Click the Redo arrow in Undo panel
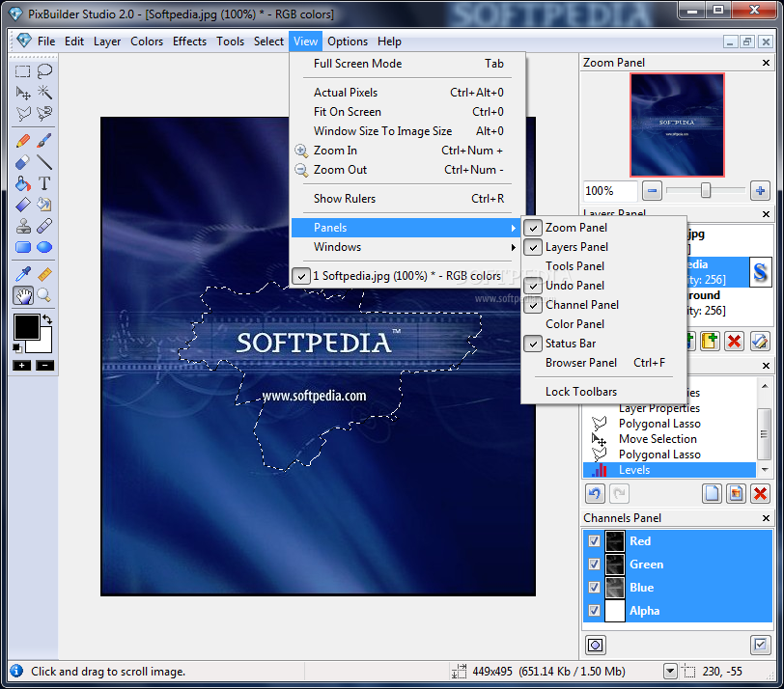The height and width of the screenshot is (689, 784). coord(619,494)
